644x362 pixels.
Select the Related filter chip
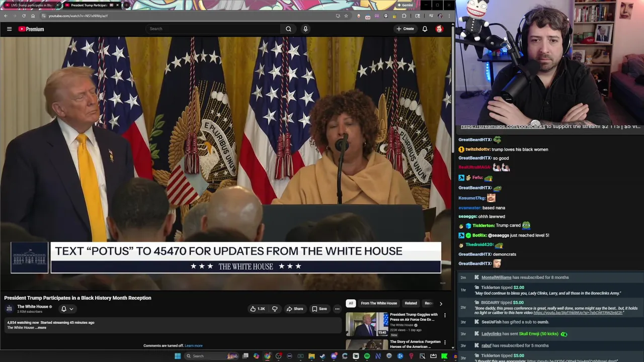click(411, 303)
